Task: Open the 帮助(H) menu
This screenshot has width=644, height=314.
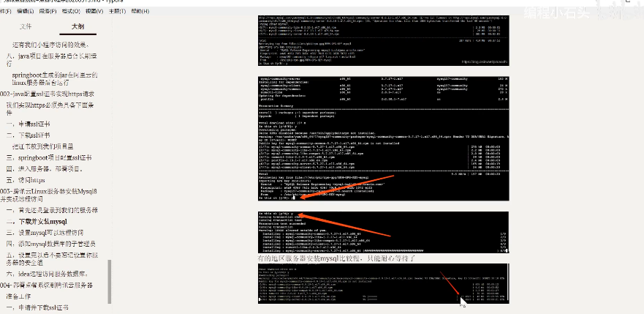Action: 140,11
